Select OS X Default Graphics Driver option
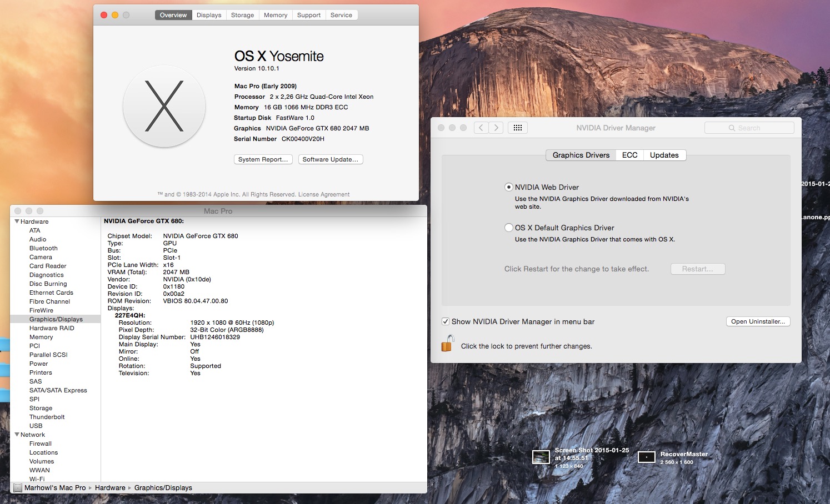Viewport: 830px width, 504px height. click(x=508, y=228)
